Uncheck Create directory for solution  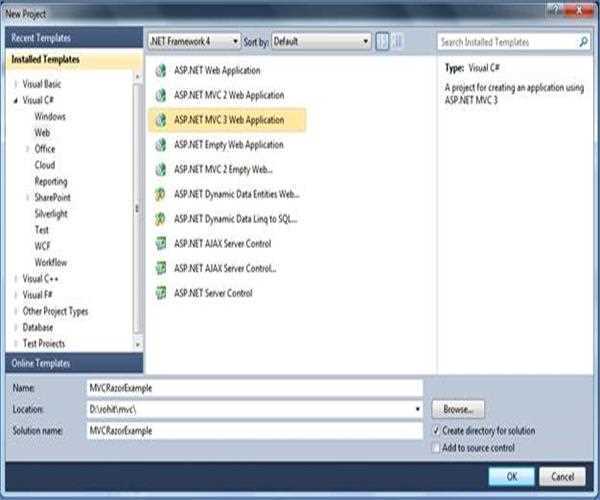(435, 430)
